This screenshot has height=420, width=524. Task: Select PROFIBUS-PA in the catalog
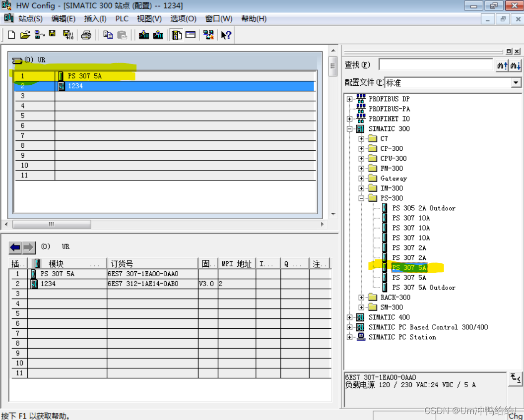[389, 109]
